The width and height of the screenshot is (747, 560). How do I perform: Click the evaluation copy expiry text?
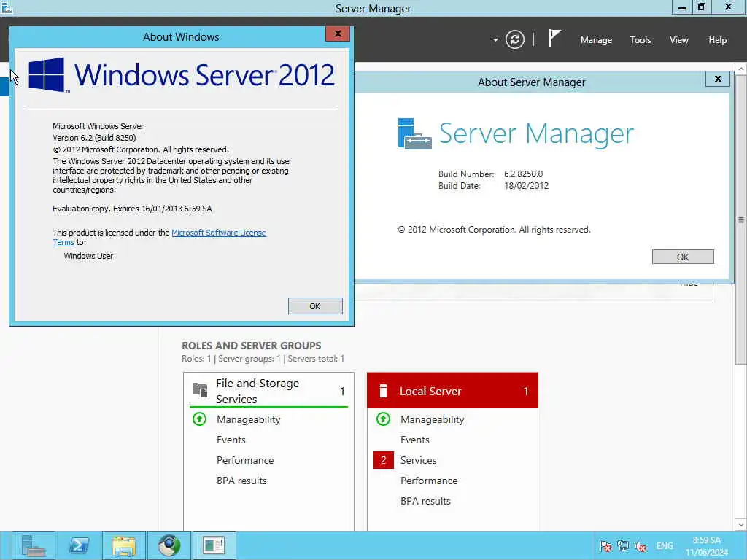pos(132,209)
